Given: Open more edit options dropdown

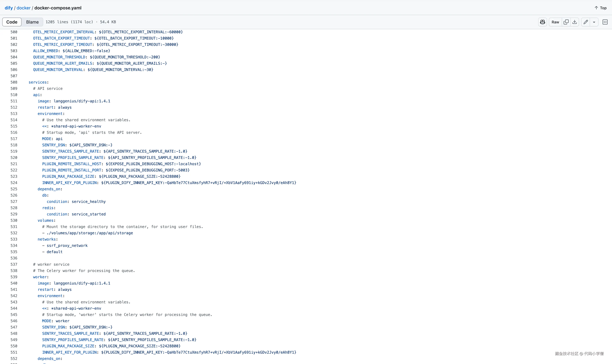Looking at the screenshot, I should (594, 22).
